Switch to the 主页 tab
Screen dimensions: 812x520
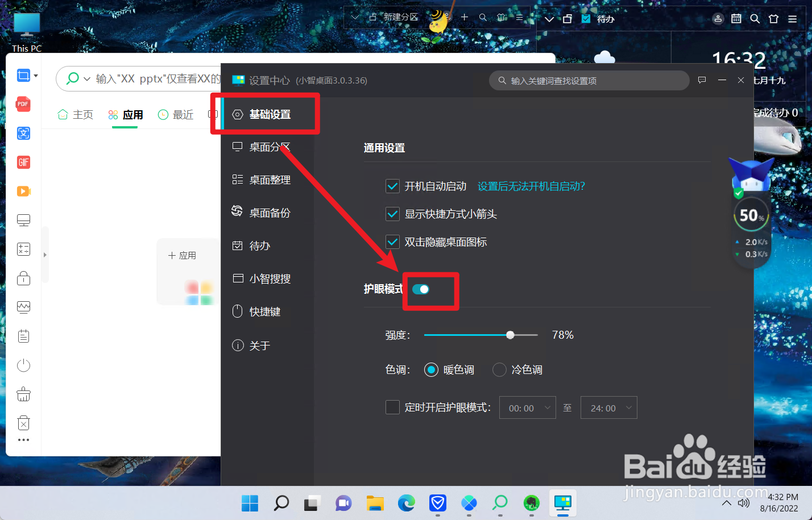coord(75,115)
